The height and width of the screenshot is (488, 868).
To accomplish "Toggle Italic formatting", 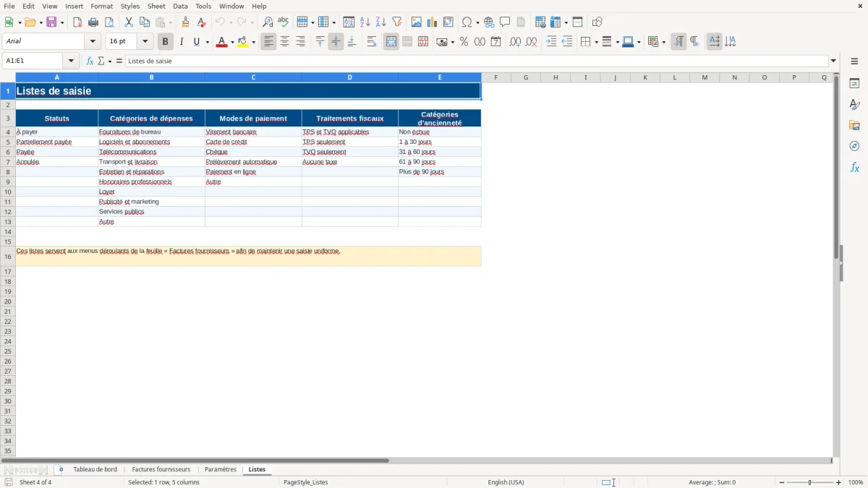I will pos(182,42).
